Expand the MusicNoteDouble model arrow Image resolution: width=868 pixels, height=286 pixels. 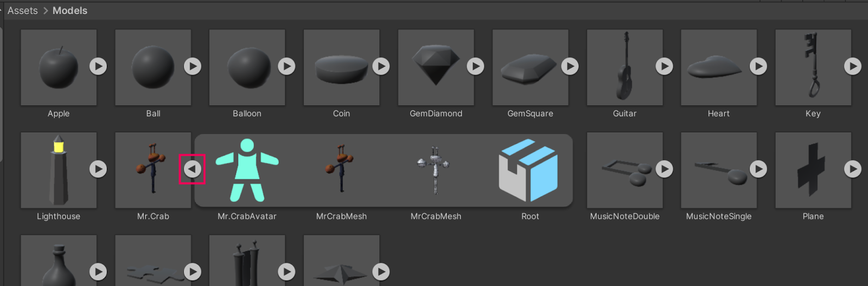click(664, 169)
